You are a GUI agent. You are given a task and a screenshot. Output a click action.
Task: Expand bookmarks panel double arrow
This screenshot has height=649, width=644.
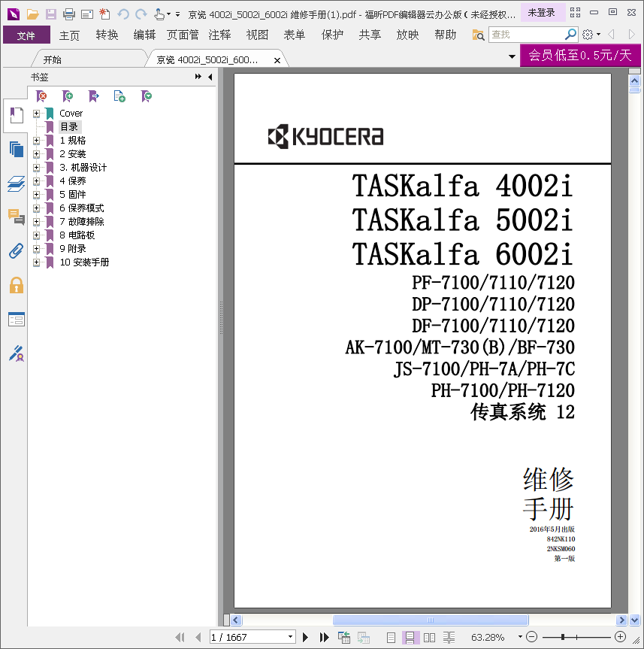click(x=198, y=77)
